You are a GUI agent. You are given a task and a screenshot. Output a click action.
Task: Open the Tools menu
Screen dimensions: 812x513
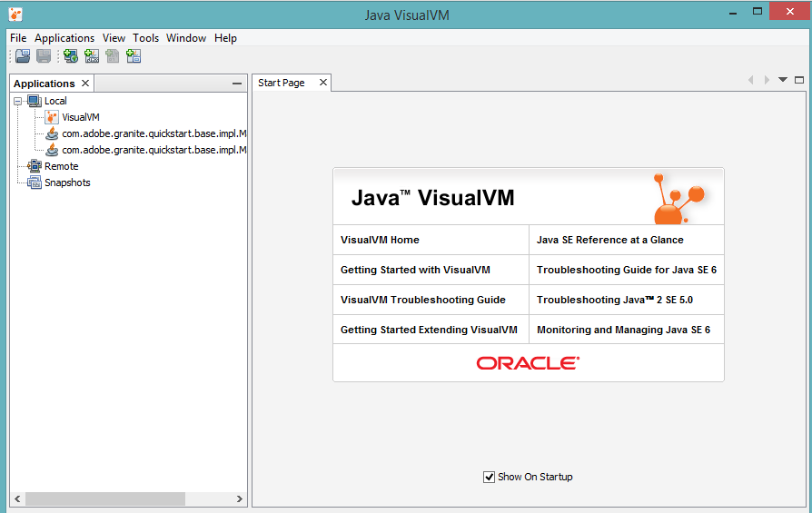click(x=145, y=38)
